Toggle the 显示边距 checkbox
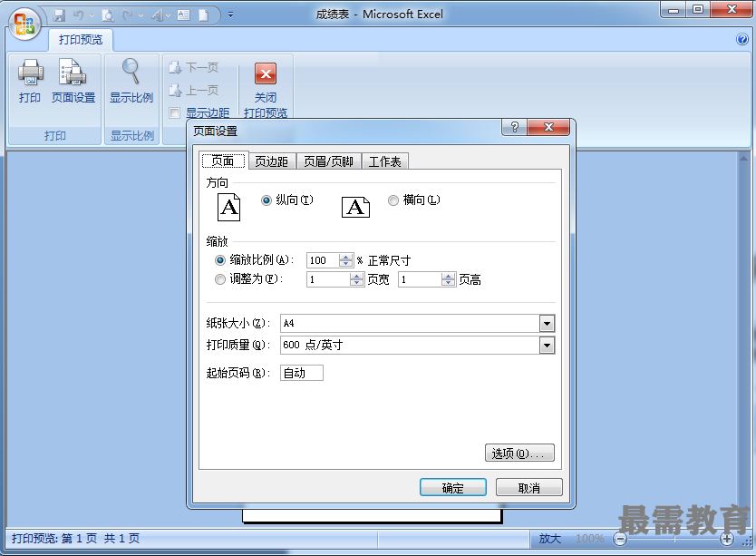The width and height of the screenshot is (756, 556). coord(174,113)
